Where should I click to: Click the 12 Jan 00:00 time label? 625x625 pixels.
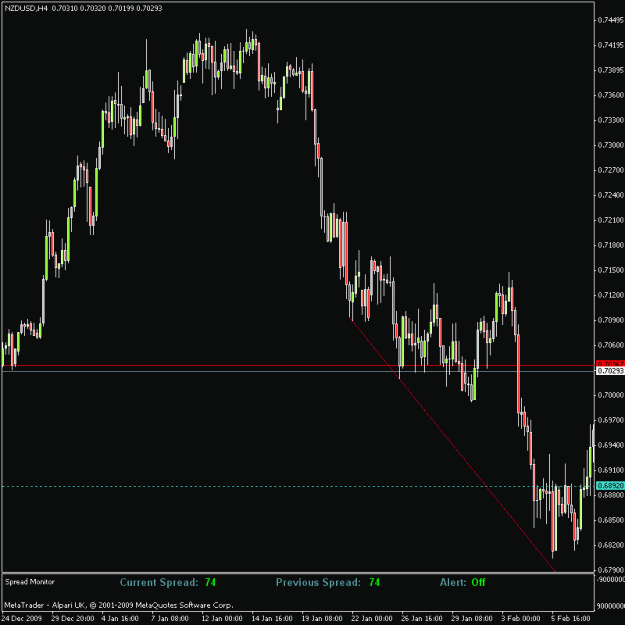pyautogui.click(x=222, y=619)
